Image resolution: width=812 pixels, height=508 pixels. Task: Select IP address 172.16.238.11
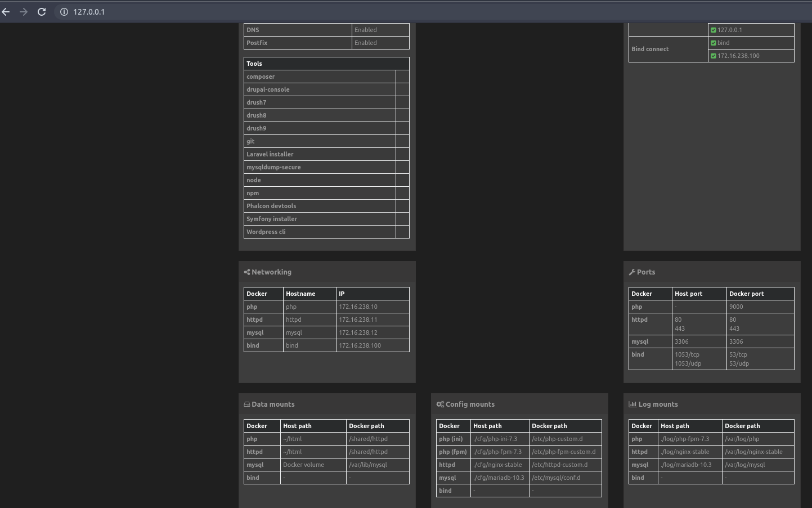358,320
